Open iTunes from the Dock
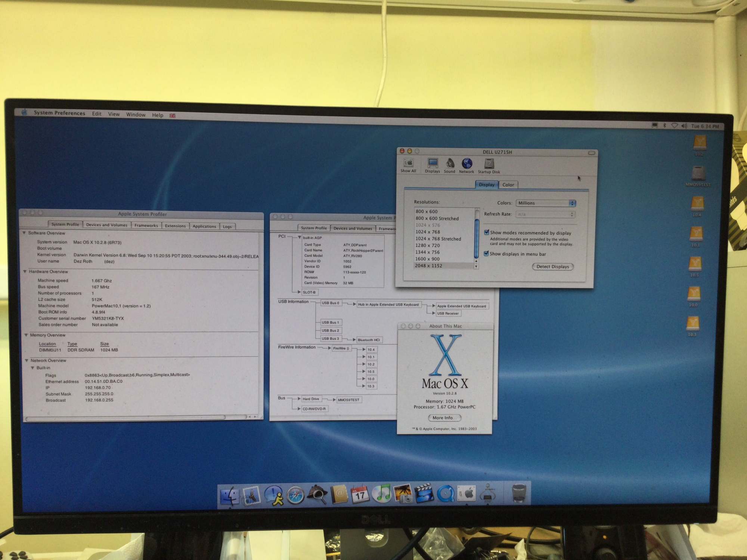This screenshot has width=747, height=560. [382, 494]
